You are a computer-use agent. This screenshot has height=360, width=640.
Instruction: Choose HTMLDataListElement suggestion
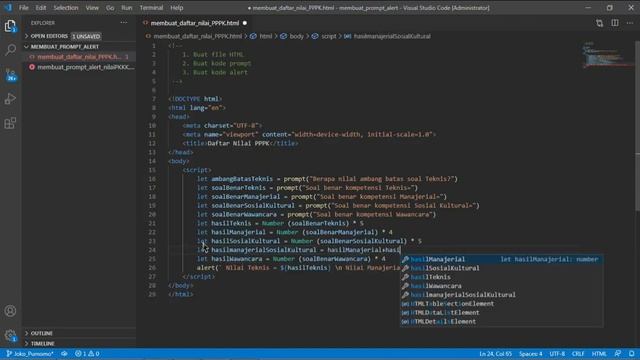(501, 313)
